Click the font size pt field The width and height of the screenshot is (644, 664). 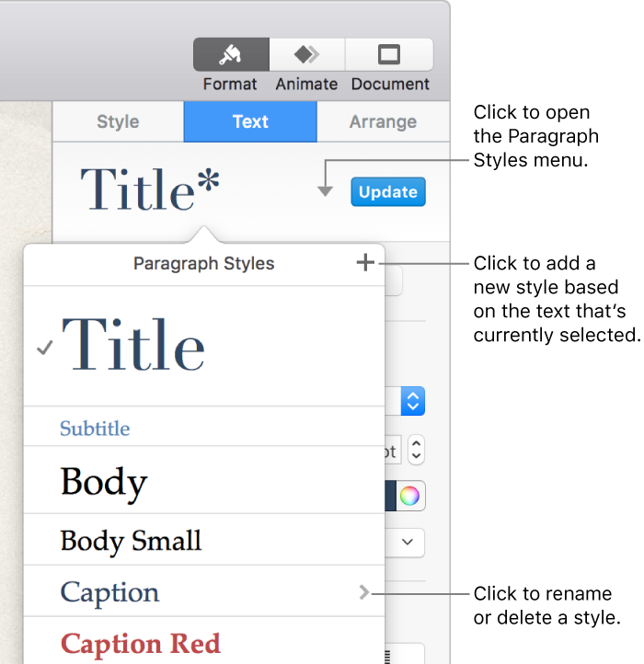pos(393,451)
